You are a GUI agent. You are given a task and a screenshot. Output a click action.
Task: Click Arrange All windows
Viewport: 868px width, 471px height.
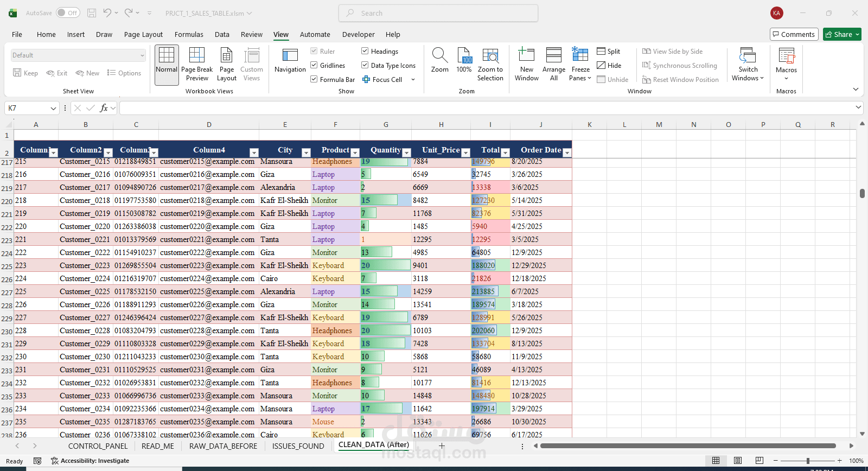pos(554,65)
